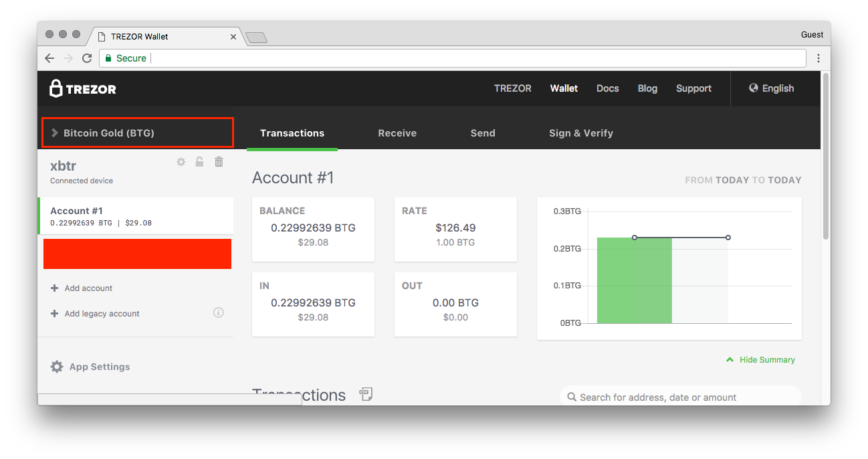Open the Chrome three-dot menu
The width and height of the screenshot is (868, 459).
click(819, 58)
